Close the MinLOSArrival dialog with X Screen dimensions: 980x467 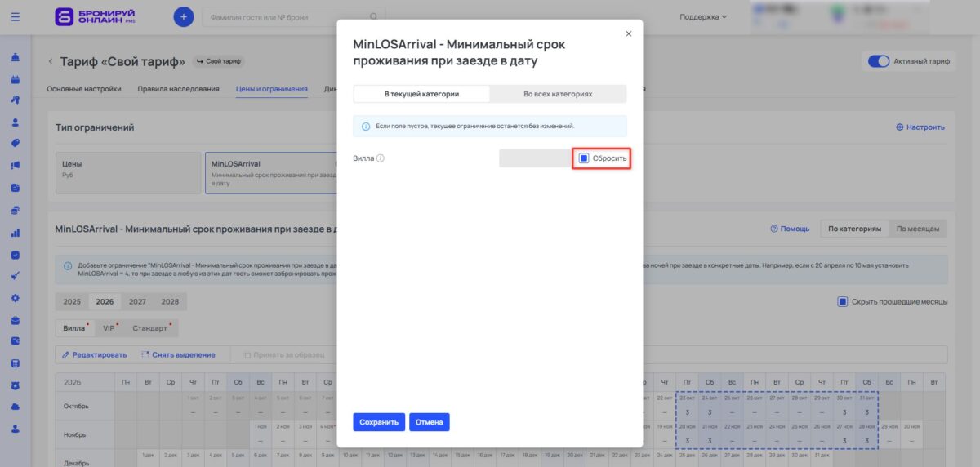(x=628, y=33)
